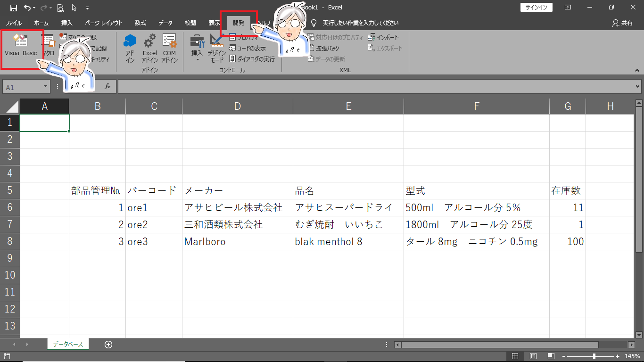The height and width of the screenshot is (362, 644).
Task: Select stock cell with value 100
Action: (x=568, y=241)
